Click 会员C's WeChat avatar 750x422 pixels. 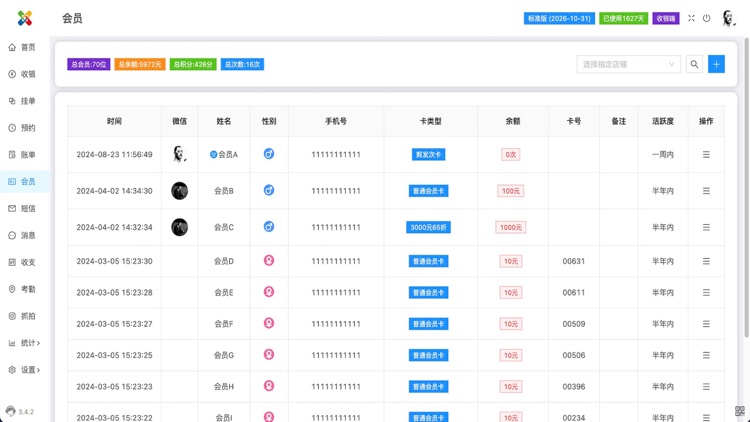point(179,227)
